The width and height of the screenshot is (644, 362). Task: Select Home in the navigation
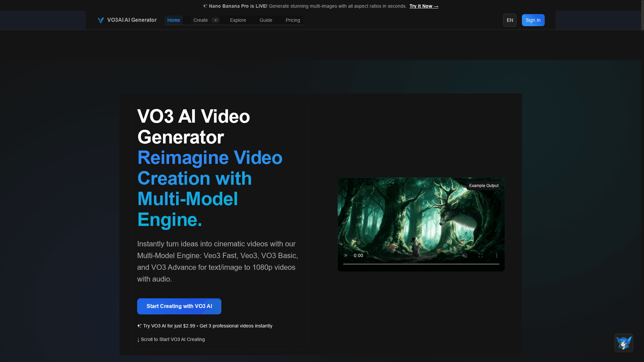(x=173, y=20)
